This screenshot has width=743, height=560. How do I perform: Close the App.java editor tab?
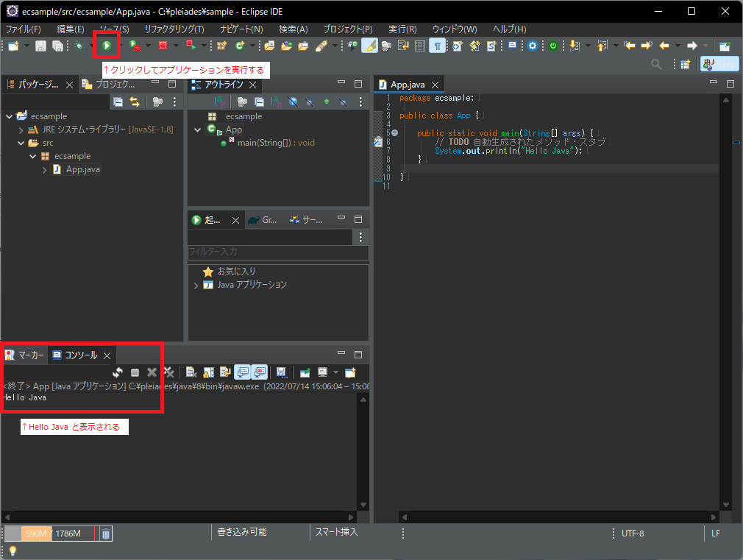coord(435,85)
